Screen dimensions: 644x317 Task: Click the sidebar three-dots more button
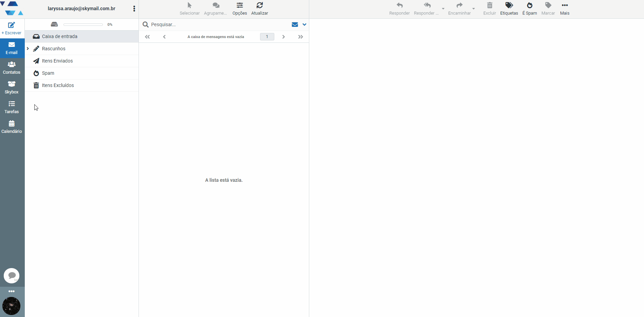click(12, 291)
